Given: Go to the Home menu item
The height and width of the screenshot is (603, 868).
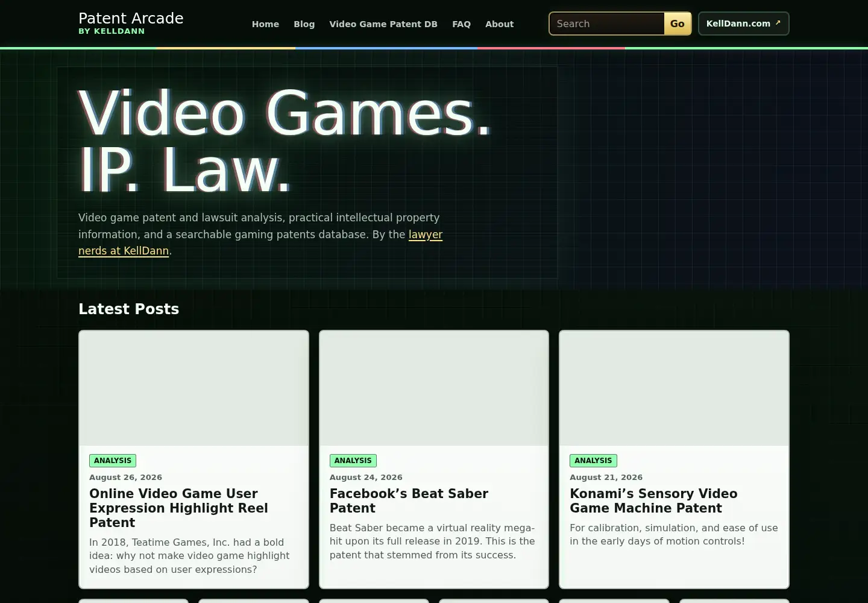Looking at the screenshot, I should pos(265,24).
